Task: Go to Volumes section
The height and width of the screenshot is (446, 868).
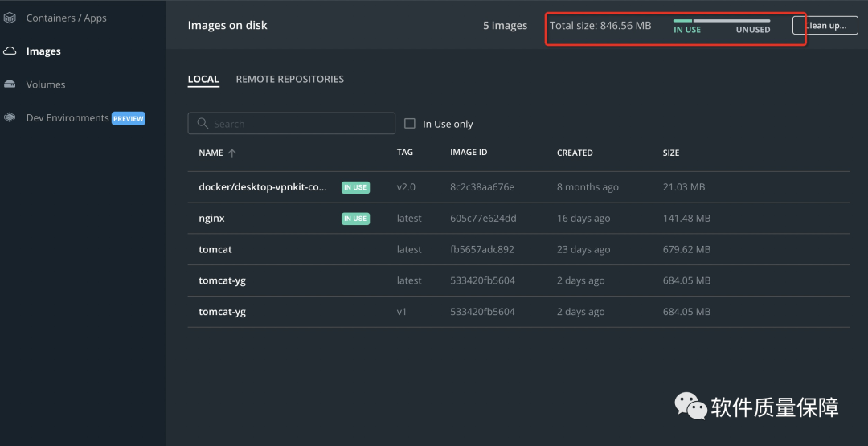Action: pos(45,84)
